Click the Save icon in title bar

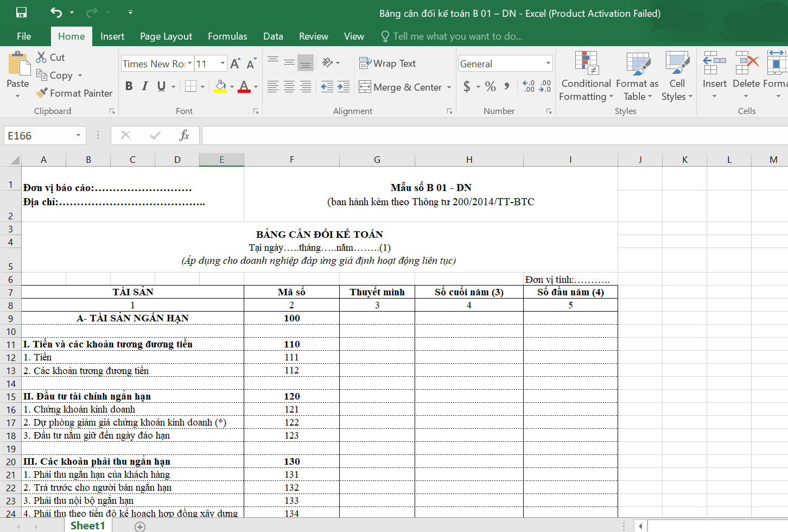(x=21, y=12)
